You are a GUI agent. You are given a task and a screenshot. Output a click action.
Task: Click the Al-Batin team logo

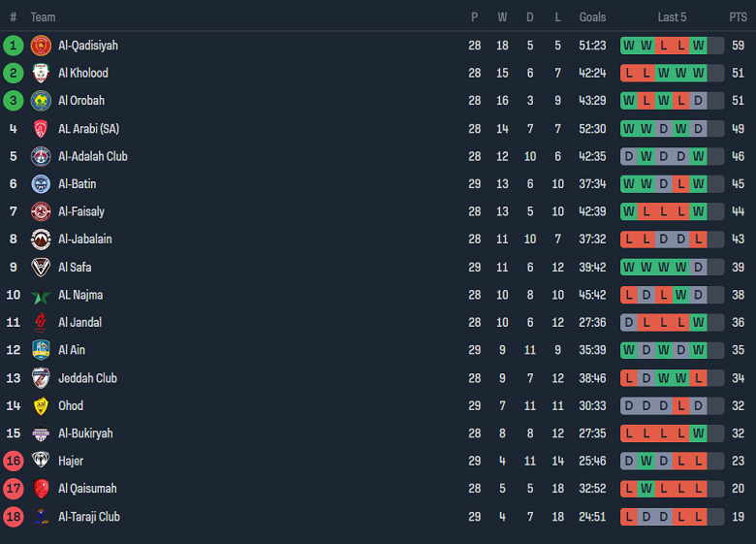(41, 184)
